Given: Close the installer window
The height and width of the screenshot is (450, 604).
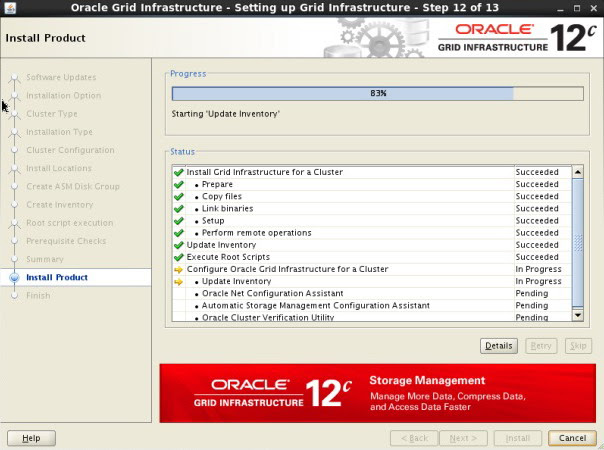Looking at the screenshot, I should (594, 8).
